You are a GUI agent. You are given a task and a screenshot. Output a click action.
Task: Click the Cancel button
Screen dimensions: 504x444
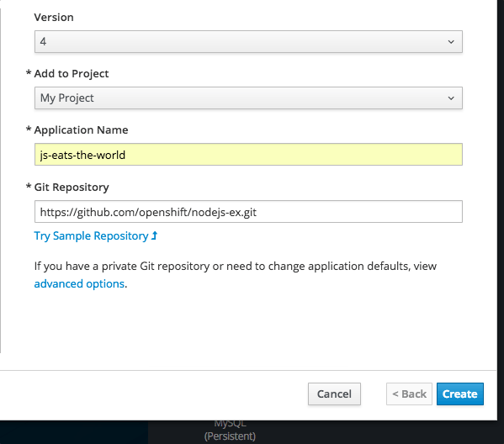[x=334, y=394]
